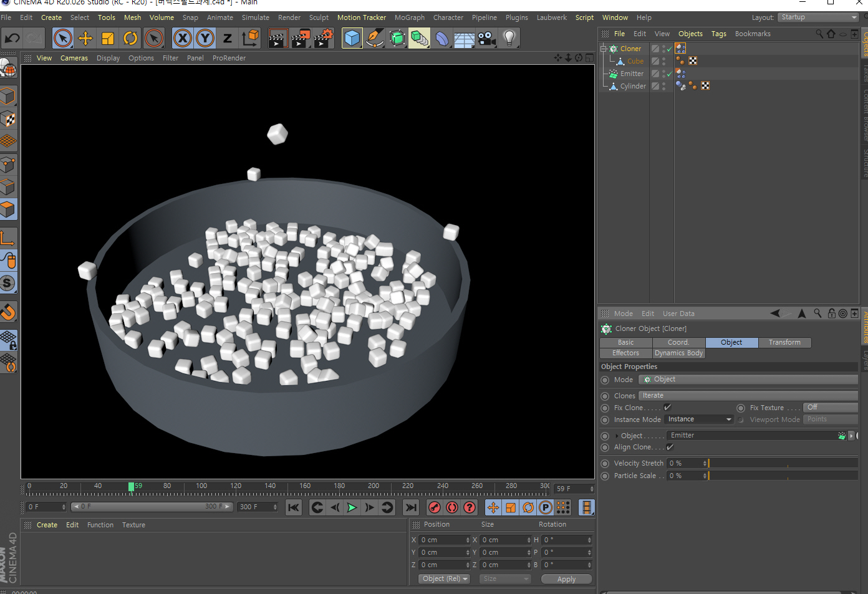This screenshot has height=594, width=868.
Task: Select the Move tool
Action: tap(85, 39)
